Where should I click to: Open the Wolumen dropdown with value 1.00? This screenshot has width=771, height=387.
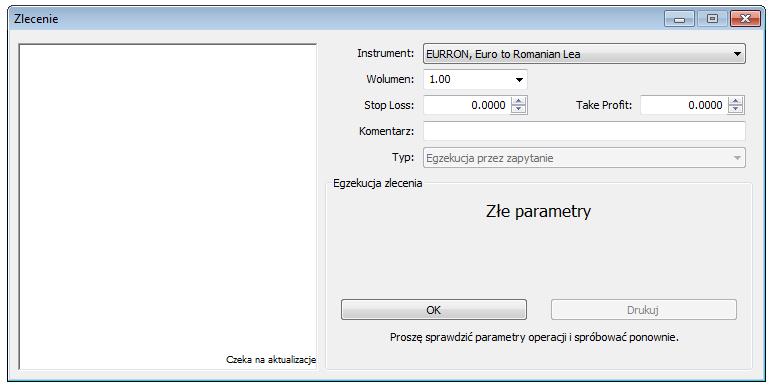coord(475,80)
